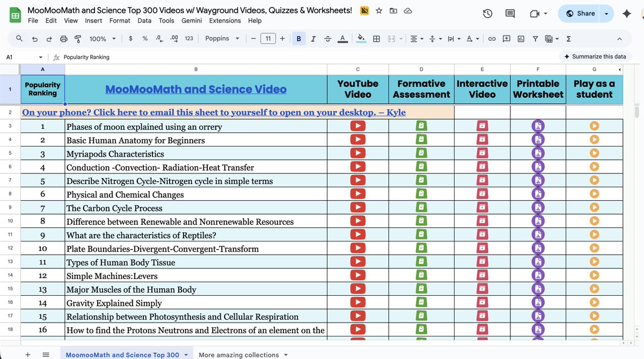Viewport: 644px width, 359px height.
Task: Select the Gravity Explained Simply cell
Action: pyautogui.click(x=196, y=303)
